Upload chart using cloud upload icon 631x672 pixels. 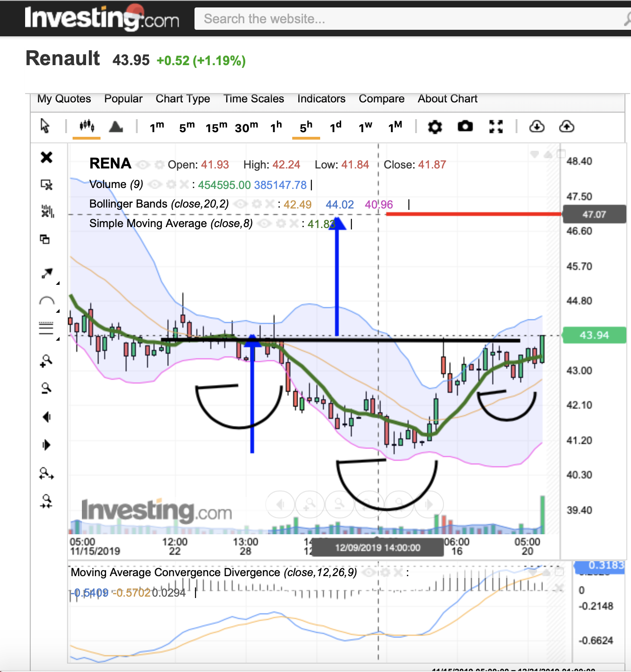(x=566, y=126)
